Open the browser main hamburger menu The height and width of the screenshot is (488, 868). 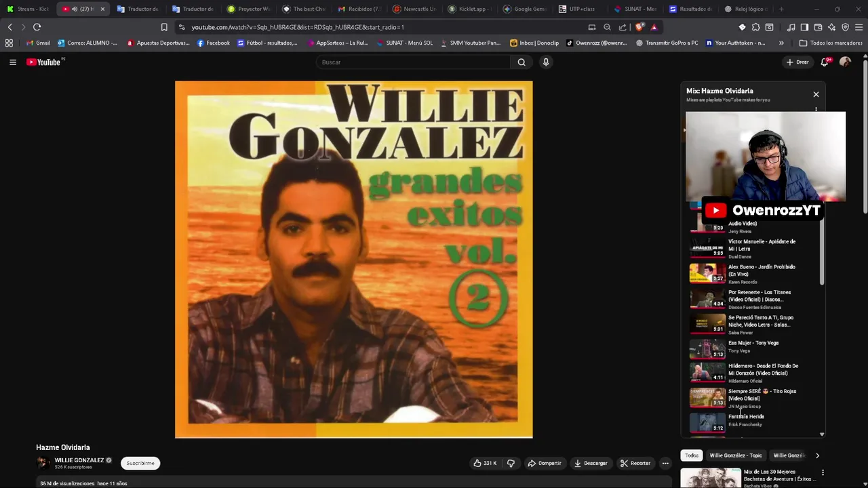point(859,27)
